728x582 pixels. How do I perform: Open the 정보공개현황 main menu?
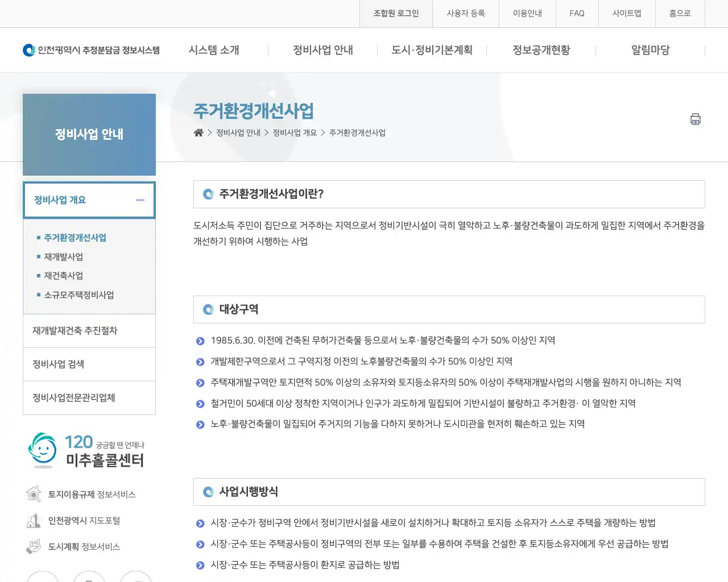[x=541, y=50]
